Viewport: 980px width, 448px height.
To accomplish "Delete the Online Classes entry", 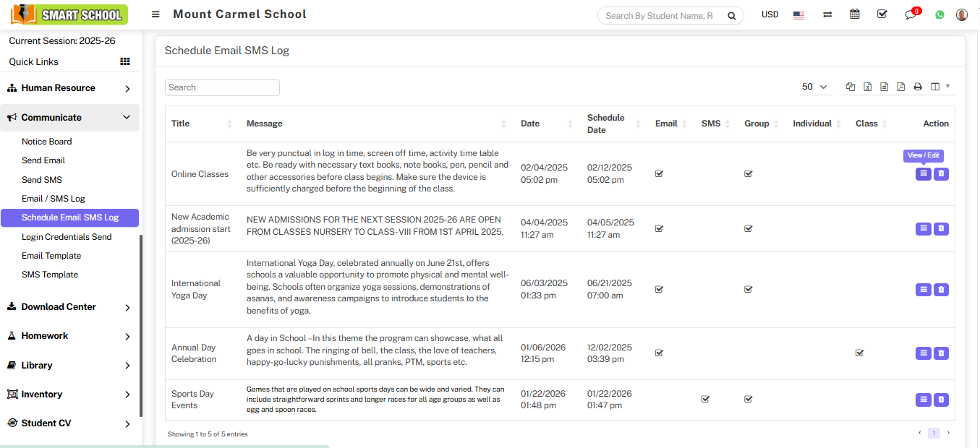I will [941, 173].
